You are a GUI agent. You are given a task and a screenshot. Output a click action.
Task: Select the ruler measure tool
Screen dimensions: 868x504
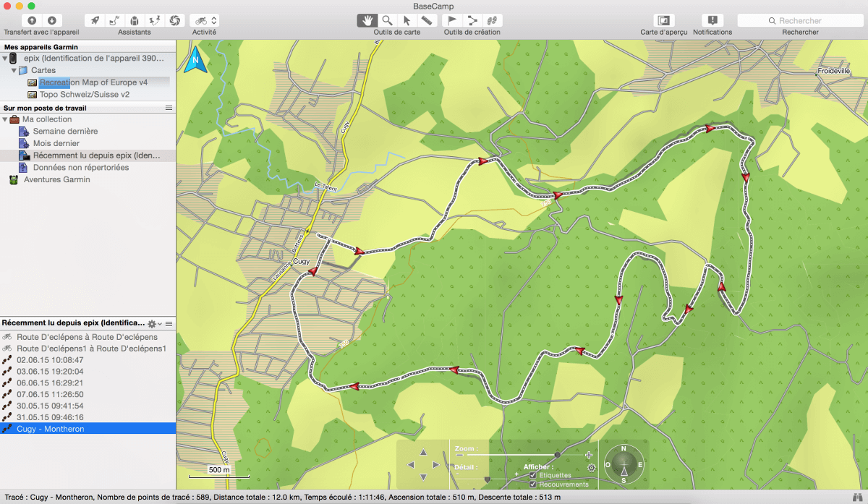click(427, 20)
